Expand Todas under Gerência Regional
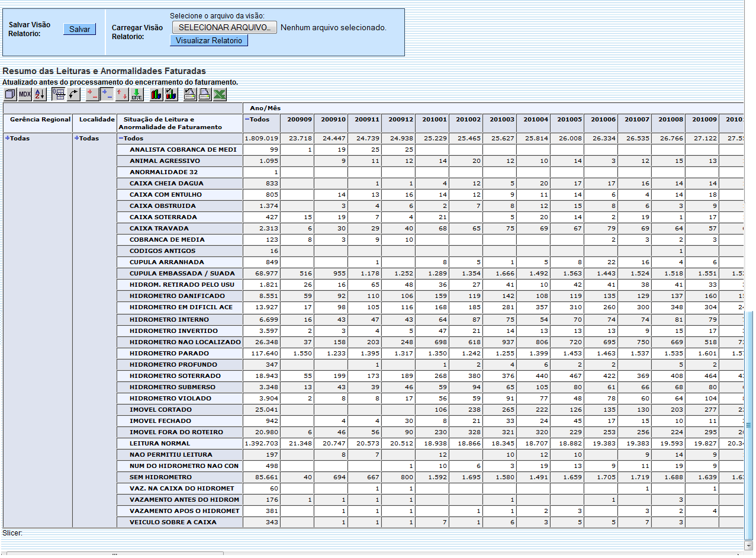Viewport: 756px width, 558px height. pos(7,139)
